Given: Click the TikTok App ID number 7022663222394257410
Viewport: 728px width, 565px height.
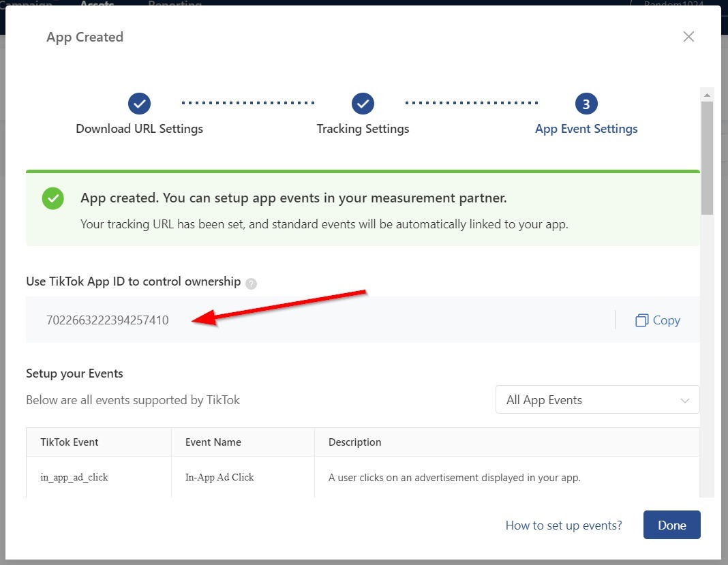Looking at the screenshot, I should [x=107, y=320].
